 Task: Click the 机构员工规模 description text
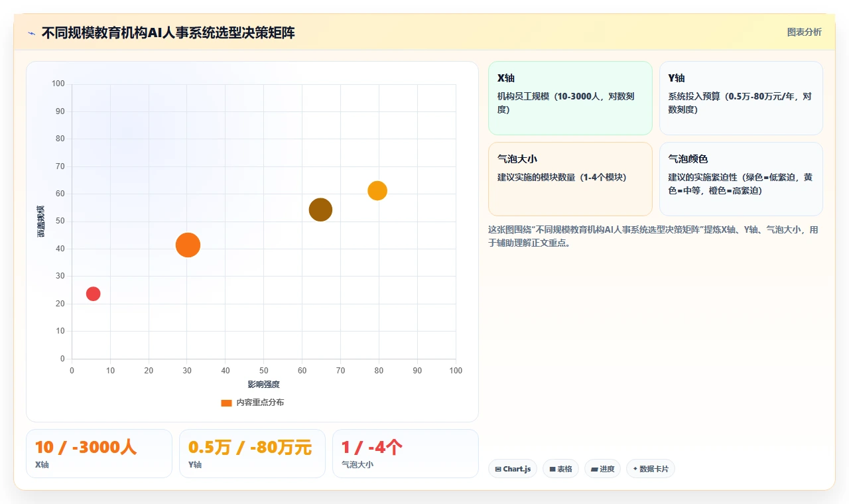click(566, 103)
